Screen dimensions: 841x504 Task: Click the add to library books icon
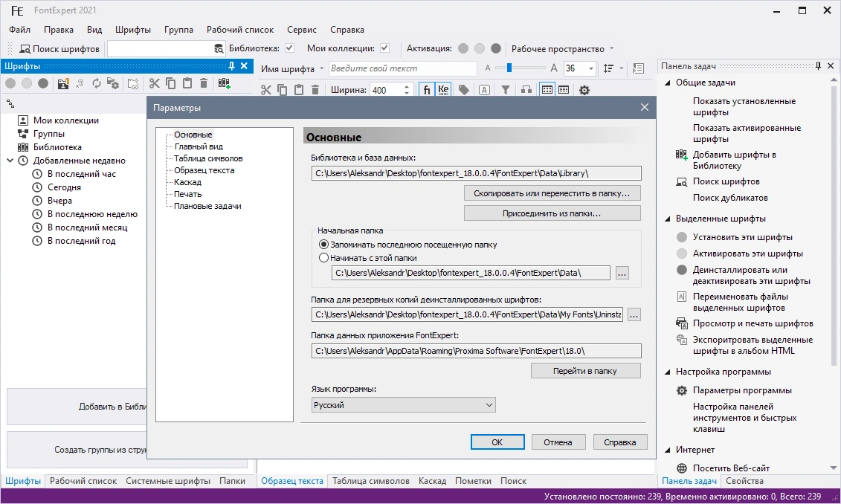(225, 83)
